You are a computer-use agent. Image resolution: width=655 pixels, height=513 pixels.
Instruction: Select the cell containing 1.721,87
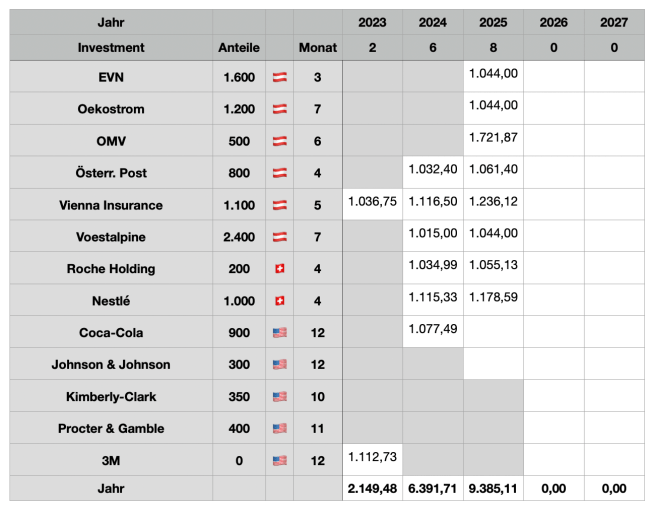click(493, 137)
